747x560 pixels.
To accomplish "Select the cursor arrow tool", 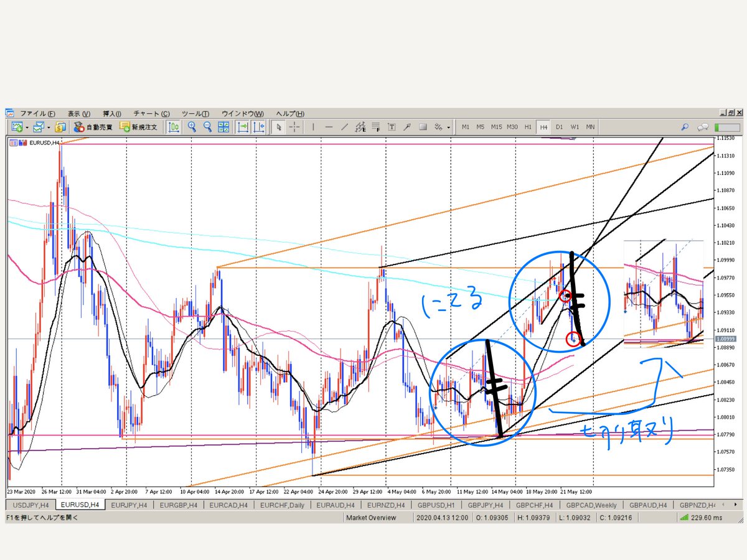I will point(279,127).
